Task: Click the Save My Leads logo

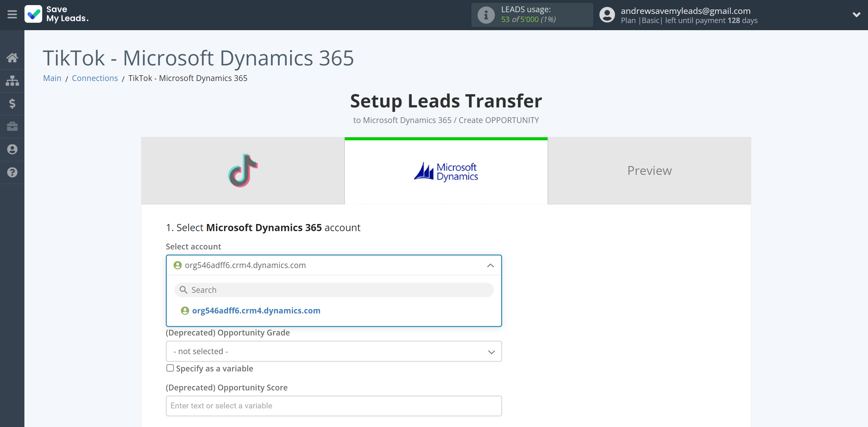Action: pyautogui.click(x=57, y=14)
